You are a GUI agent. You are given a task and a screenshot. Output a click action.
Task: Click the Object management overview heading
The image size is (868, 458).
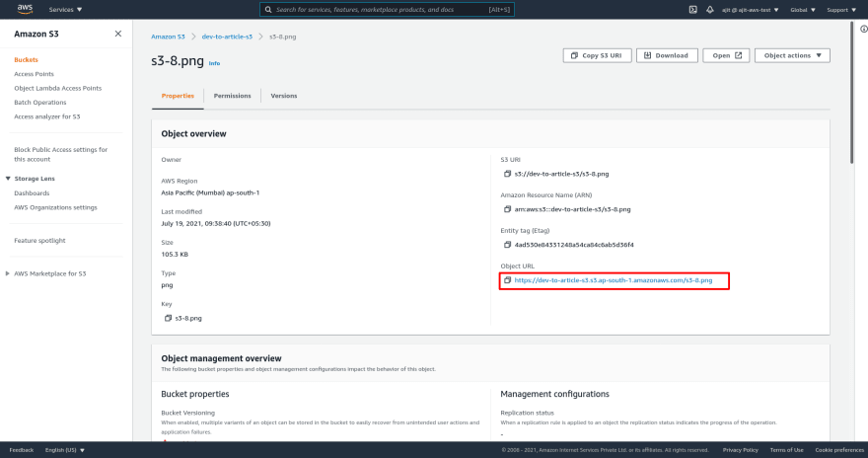pos(221,358)
